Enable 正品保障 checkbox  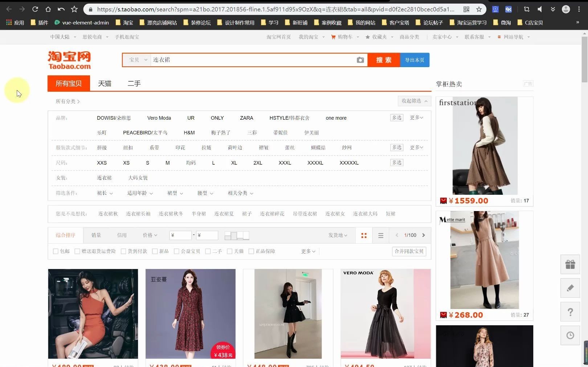pos(251,251)
